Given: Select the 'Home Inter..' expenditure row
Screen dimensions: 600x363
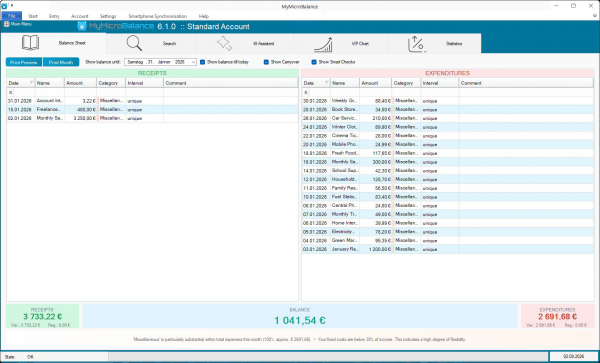Looking at the screenshot, I should [448, 223].
